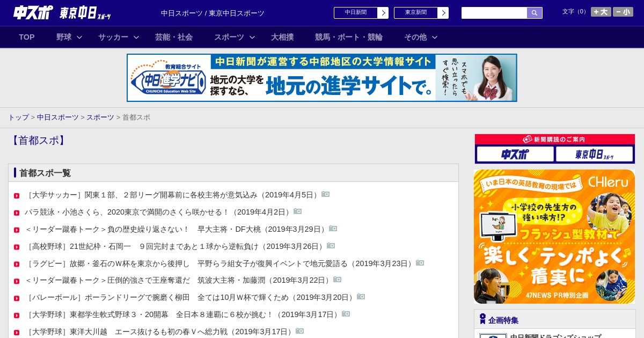This screenshot has width=644, height=338.
Task: Open article 関東１部、２部リーグ開幕前に各校主将が意気込み
Action: click(173, 195)
